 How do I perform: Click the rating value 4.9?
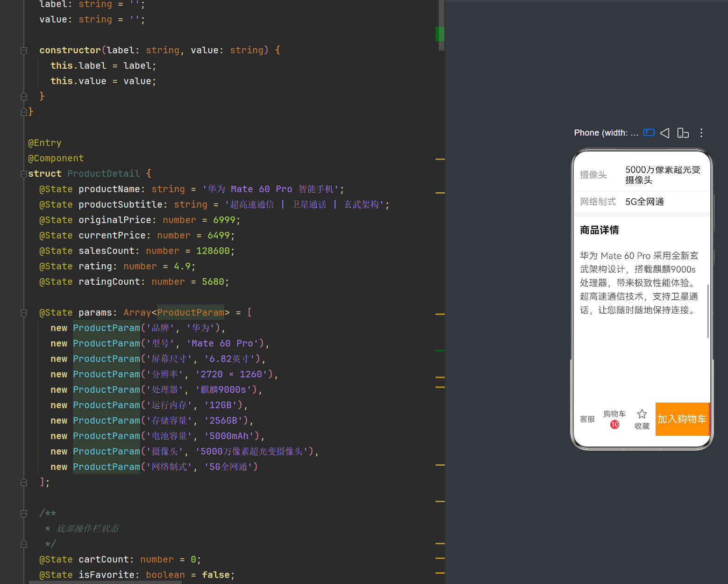pyautogui.click(x=182, y=267)
